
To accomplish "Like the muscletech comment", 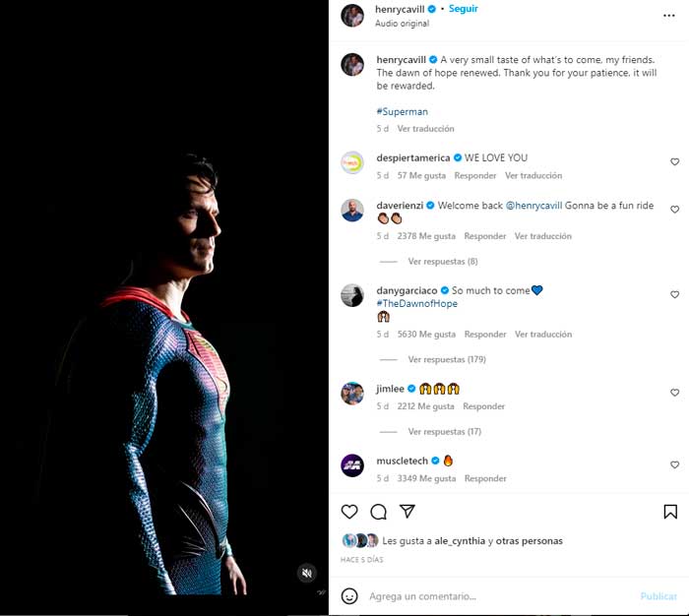I will [x=674, y=464].
